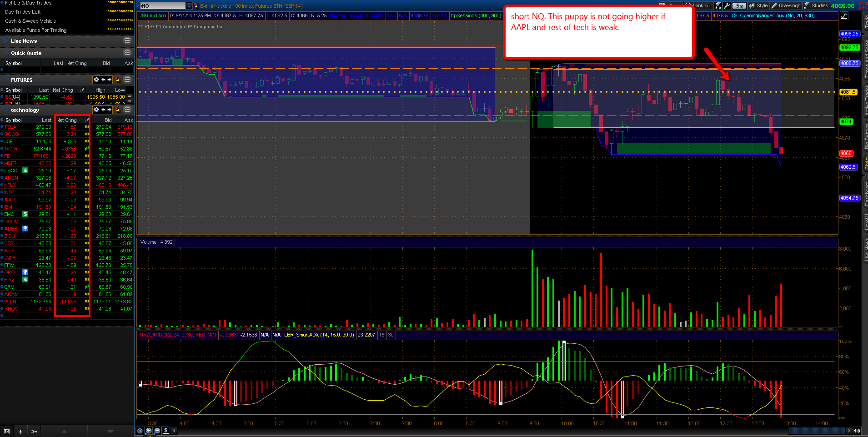Collapse the FUTURES watchlist gadget
Viewport: 868px width, 437px height.
(x=6, y=80)
